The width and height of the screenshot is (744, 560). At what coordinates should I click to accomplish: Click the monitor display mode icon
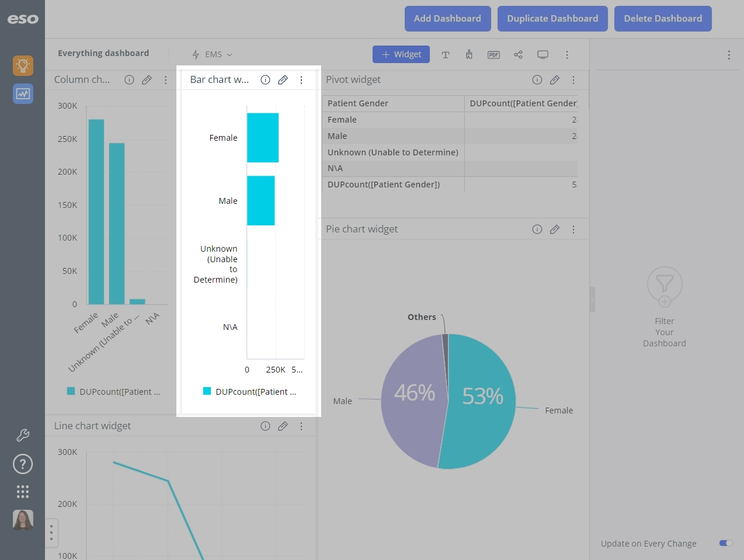coord(543,55)
